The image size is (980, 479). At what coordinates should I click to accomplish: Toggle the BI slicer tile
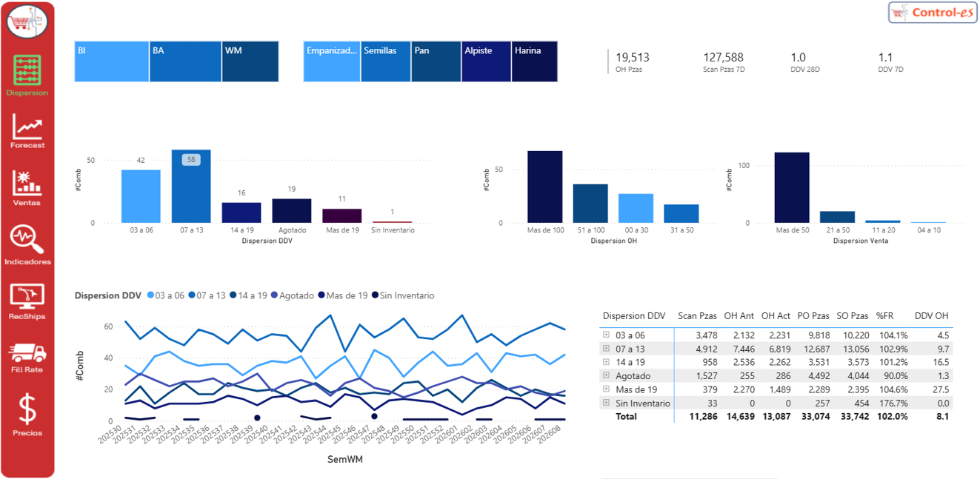point(112,61)
